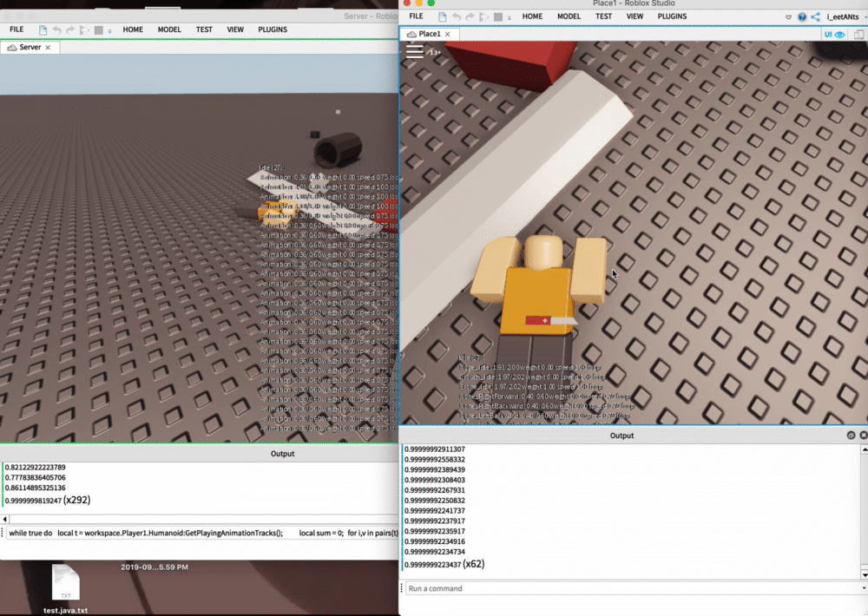This screenshot has width=868, height=616.
Task: Click Output line 0.86114895325136
Action: click(x=35, y=488)
